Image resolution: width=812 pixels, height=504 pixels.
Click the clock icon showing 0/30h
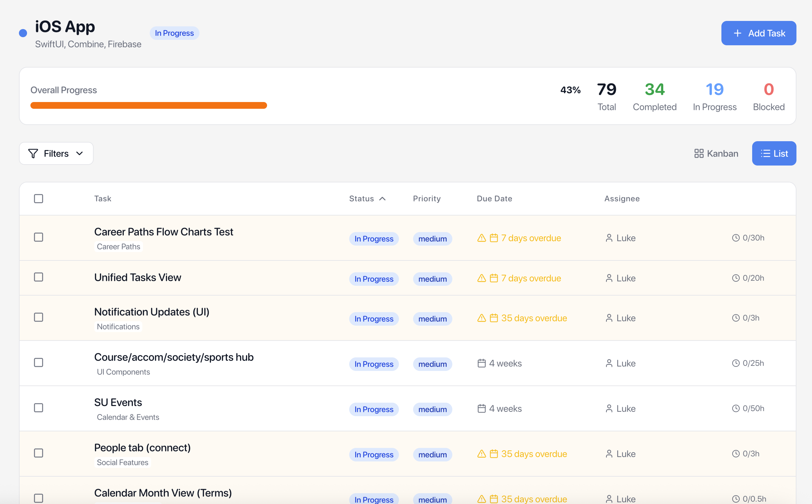point(736,238)
